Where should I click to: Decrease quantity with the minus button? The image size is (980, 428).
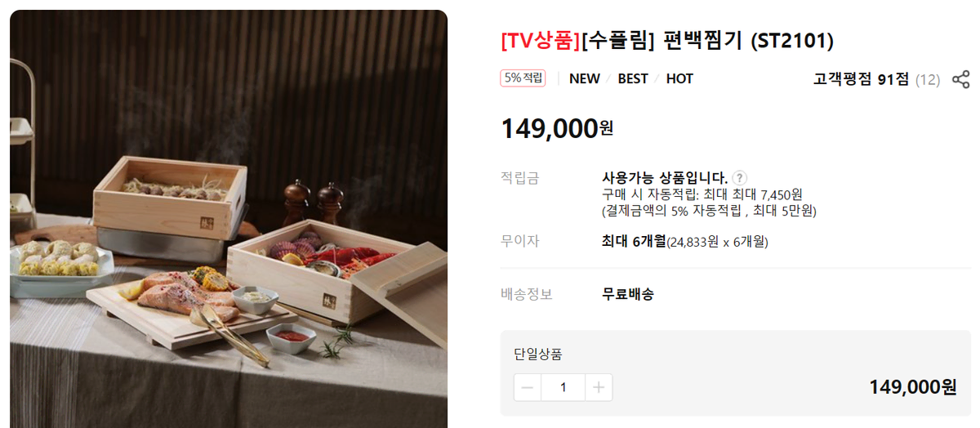point(528,387)
